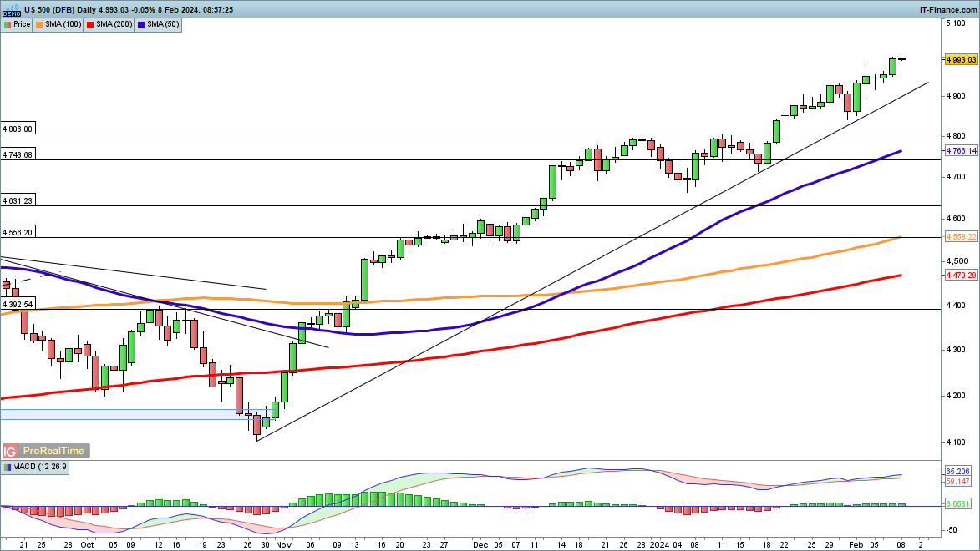Click the SMA 100 value tag 4,558.22
Image resolution: width=980 pixels, height=551 pixels.
(x=961, y=237)
